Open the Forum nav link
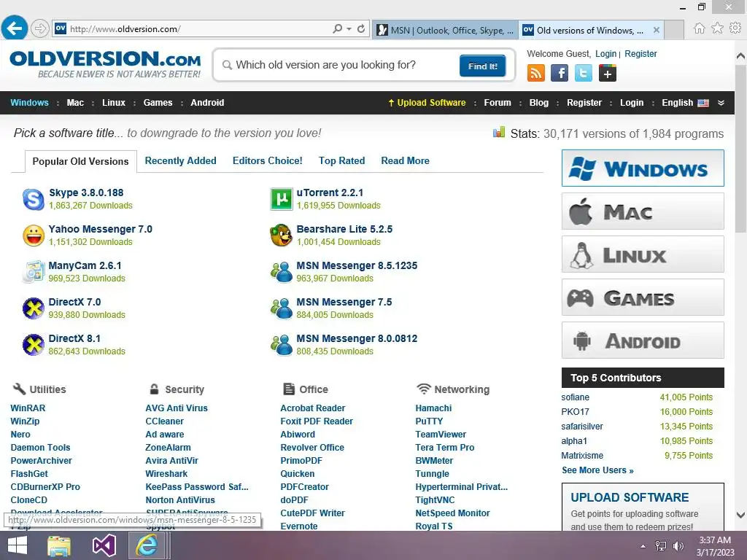747x560 pixels. click(498, 103)
